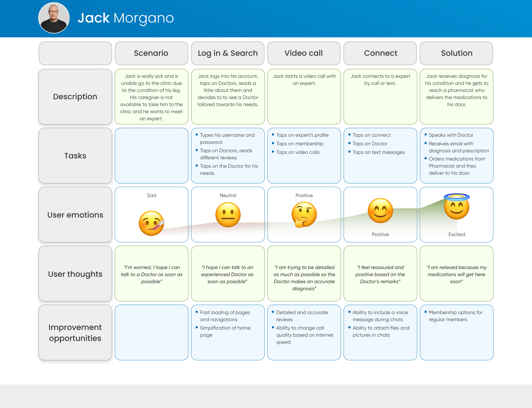The width and height of the screenshot is (532, 408).
Task: Click the neutral face emoji
Action: coord(228,215)
